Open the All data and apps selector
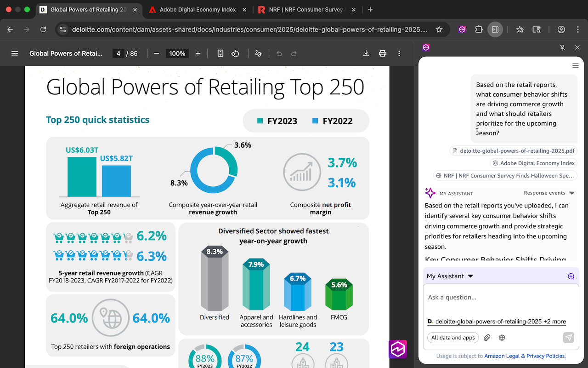This screenshot has height=368, width=588. coord(453,338)
